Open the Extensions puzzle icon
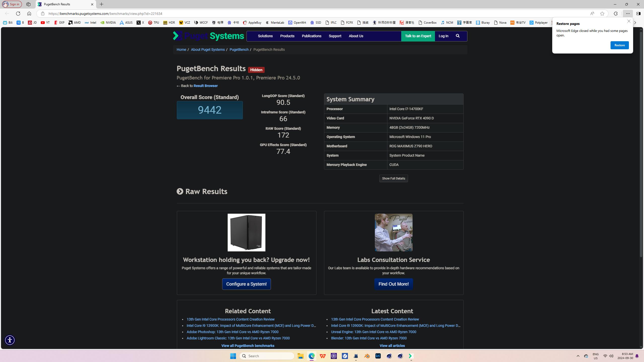The height and width of the screenshot is (362, 644). (x=616, y=14)
